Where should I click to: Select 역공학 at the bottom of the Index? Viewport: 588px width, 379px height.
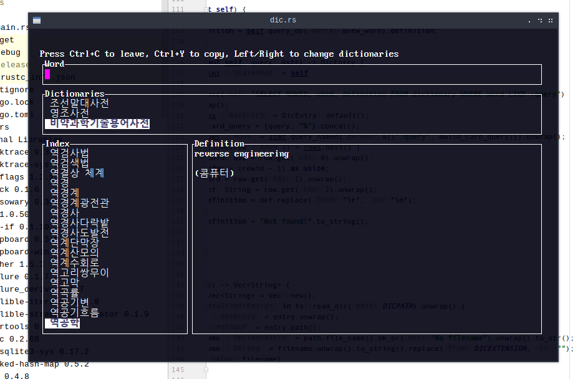coord(62,323)
